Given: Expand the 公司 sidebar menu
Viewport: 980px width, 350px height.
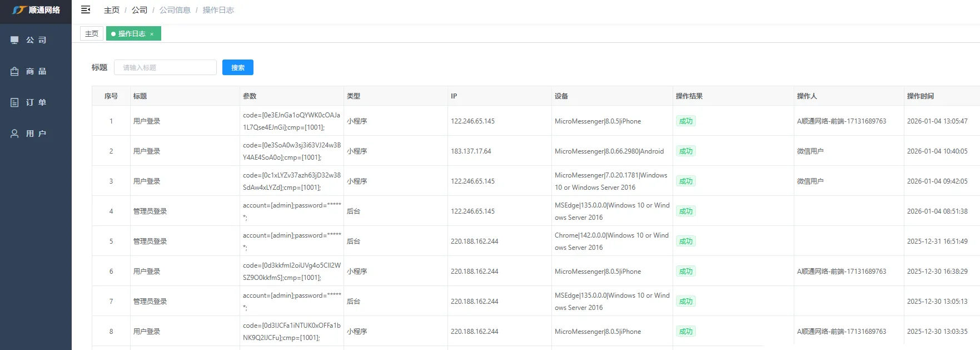Looking at the screenshot, I should pyautogui.click(x=36, y=40).
